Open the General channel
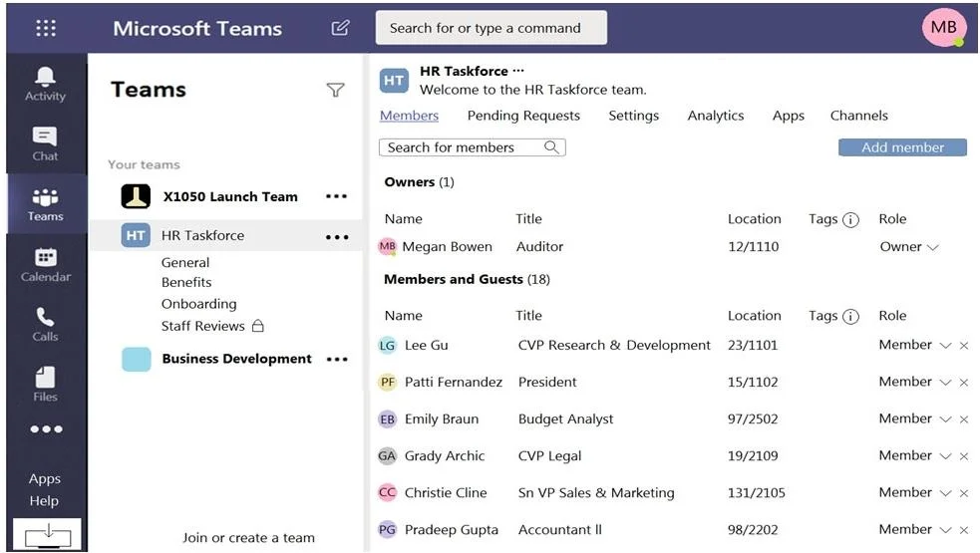 (x=185, y=263)
